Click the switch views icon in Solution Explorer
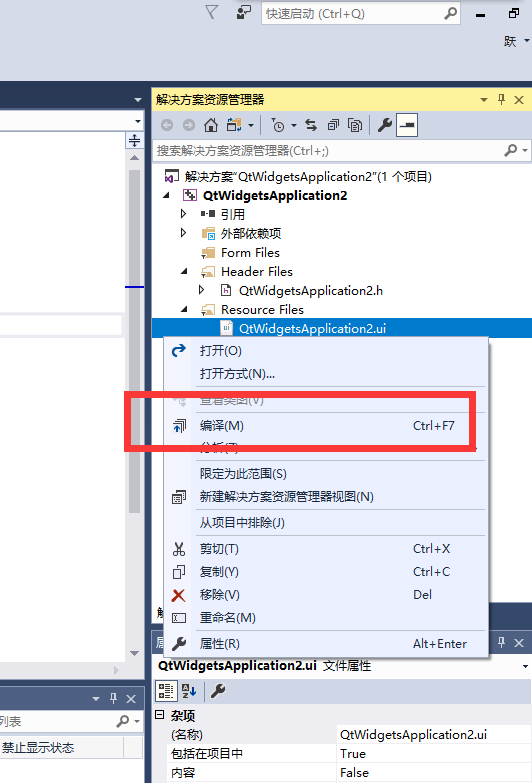532x783 pixels. coord(234,125)
